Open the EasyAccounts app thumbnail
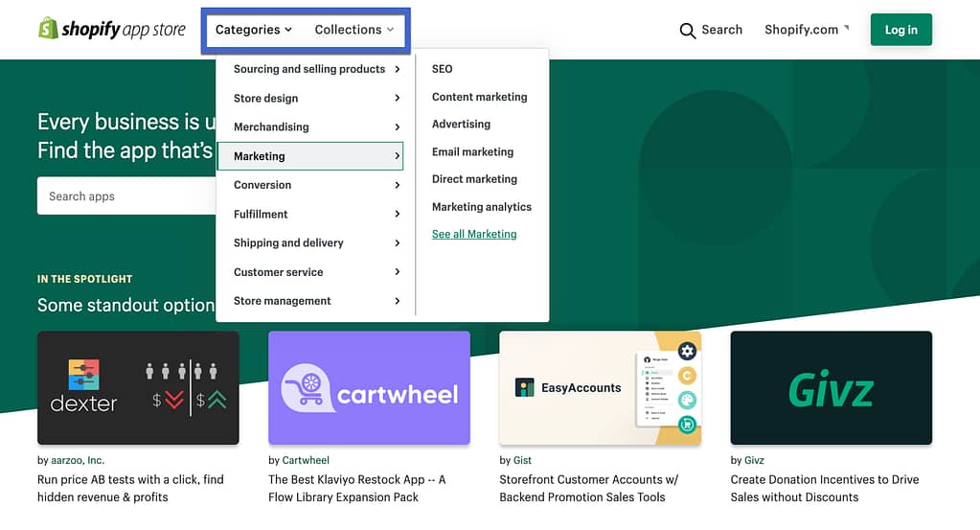Image resolution: width=980 pixels, height=530 pixels. [x=600, y=388]
